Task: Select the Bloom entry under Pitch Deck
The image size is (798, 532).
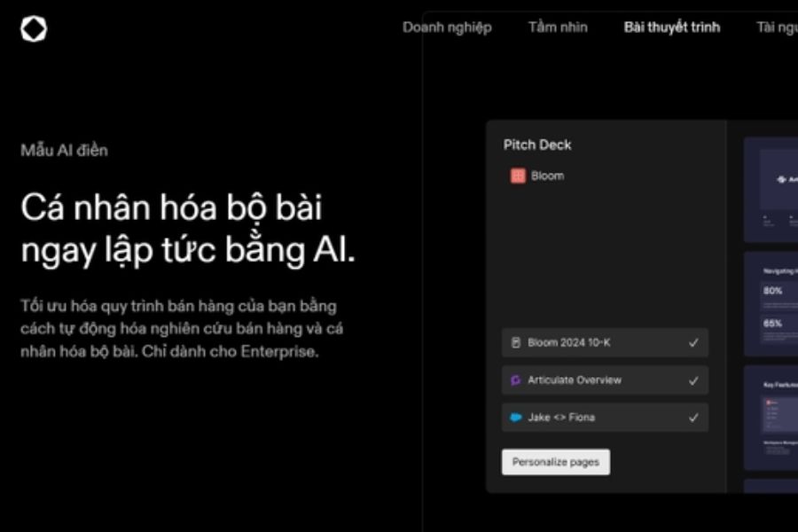Action: coord(547,176)
